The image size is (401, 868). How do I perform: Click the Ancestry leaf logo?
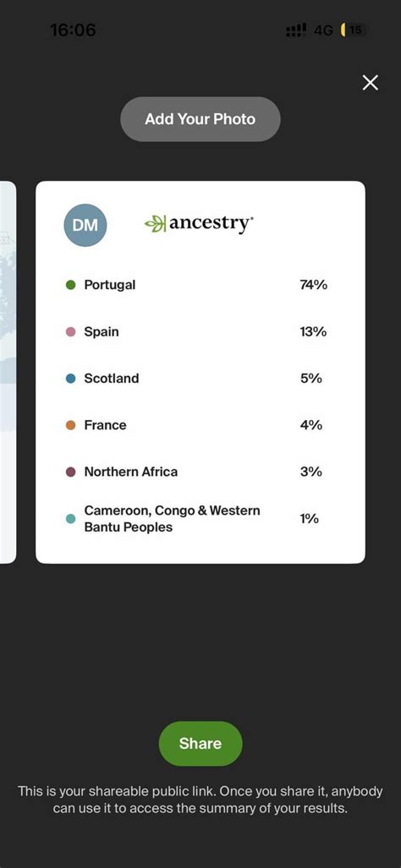pos(155,224)
